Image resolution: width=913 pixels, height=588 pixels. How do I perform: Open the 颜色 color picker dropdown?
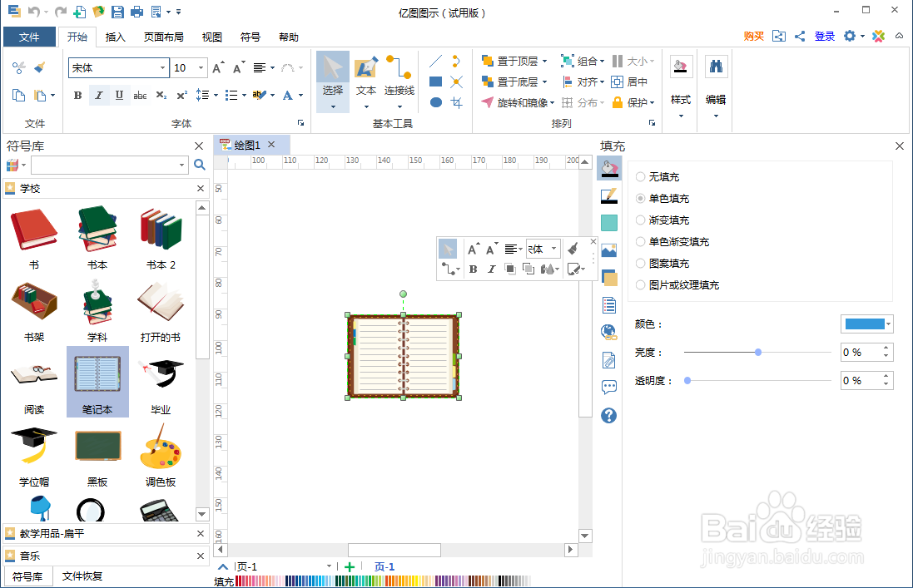887,323
